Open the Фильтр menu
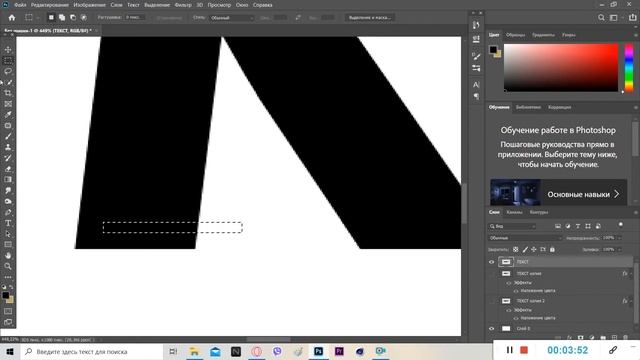Image resolution: width=640 pixels, height=360 pixels. point(183,5)
